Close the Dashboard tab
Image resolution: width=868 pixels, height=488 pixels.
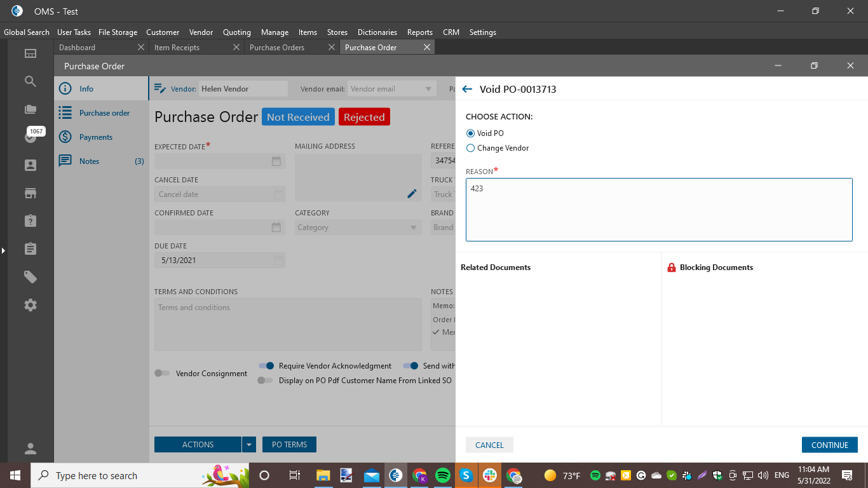pyautogui.click(x=141, y=47)
